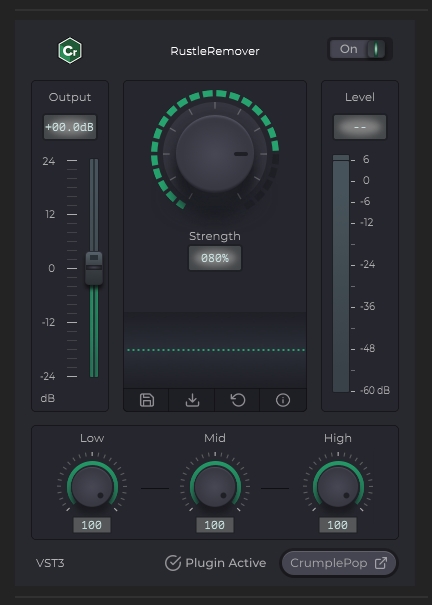Screen dimensions: 432x605
Task: Click the load preset download icon
Action: click(192, 400)
